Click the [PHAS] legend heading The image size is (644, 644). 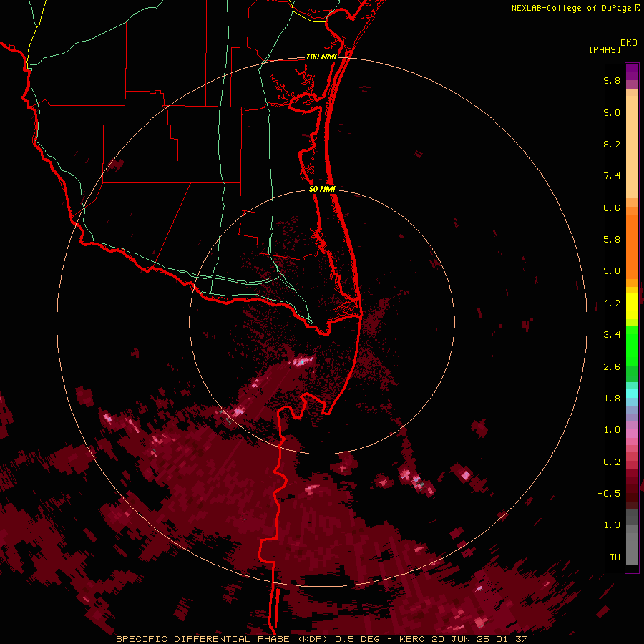pyautogui.click(x=605, y=49)
